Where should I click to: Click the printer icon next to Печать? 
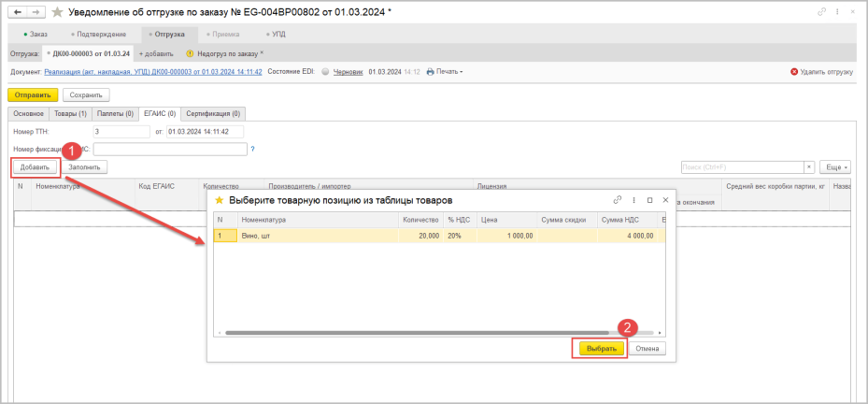click(430, 71)
